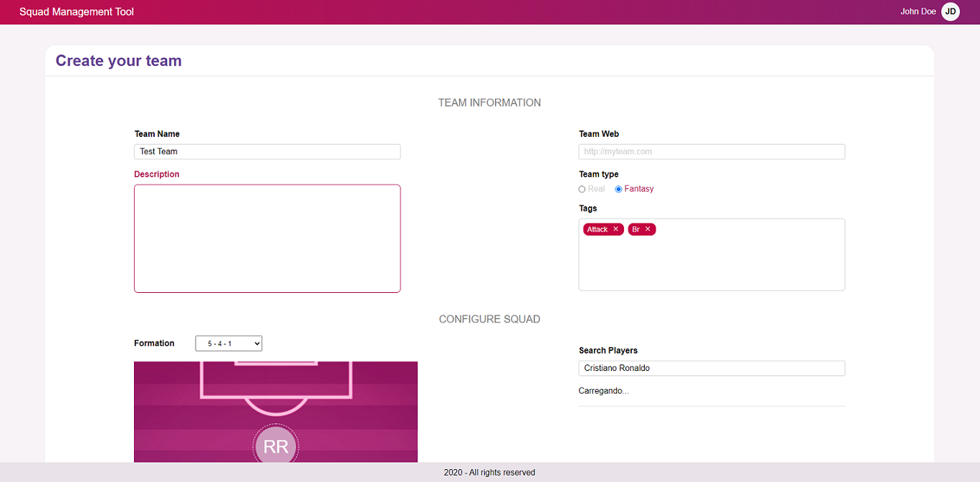Click the Search Players field
Screen dimensions: 980x482
712,368
